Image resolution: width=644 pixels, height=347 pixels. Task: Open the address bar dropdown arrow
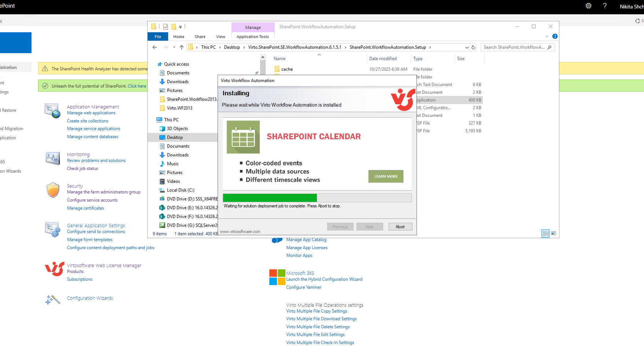pos(467,47)
